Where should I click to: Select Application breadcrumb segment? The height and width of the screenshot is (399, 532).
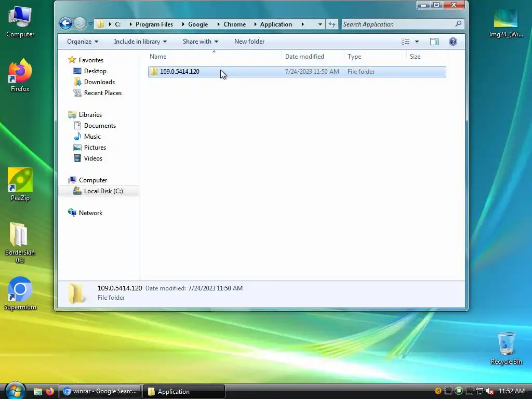coord(276,24)
